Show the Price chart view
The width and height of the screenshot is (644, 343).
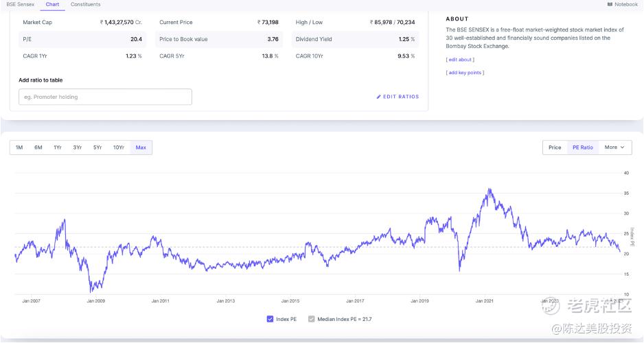coord(555,147)
